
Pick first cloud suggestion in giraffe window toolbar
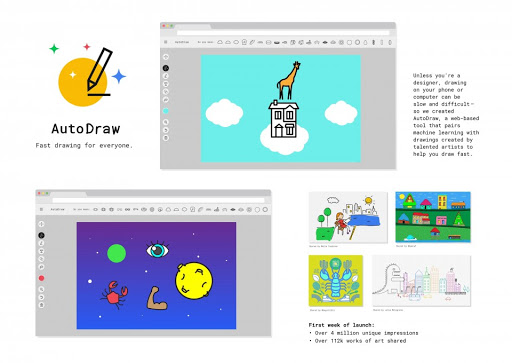(220, 42)
